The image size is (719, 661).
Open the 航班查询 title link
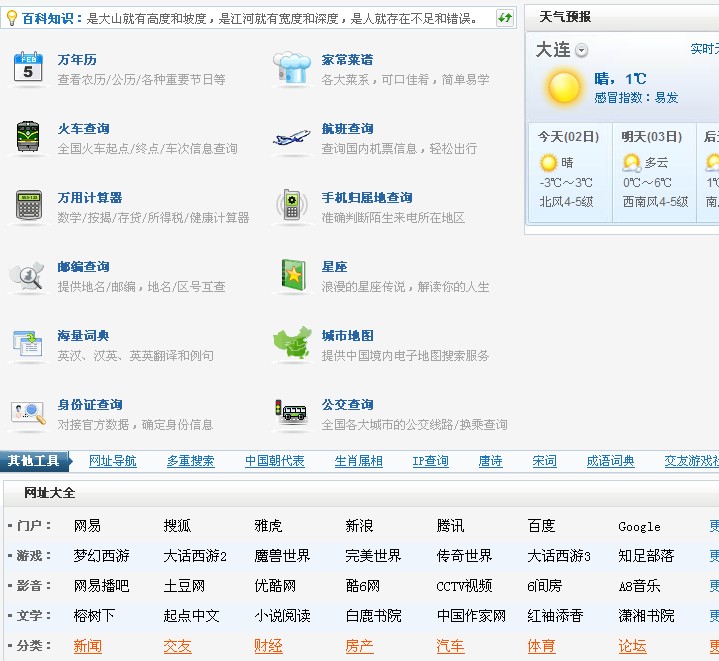point(347,128)
